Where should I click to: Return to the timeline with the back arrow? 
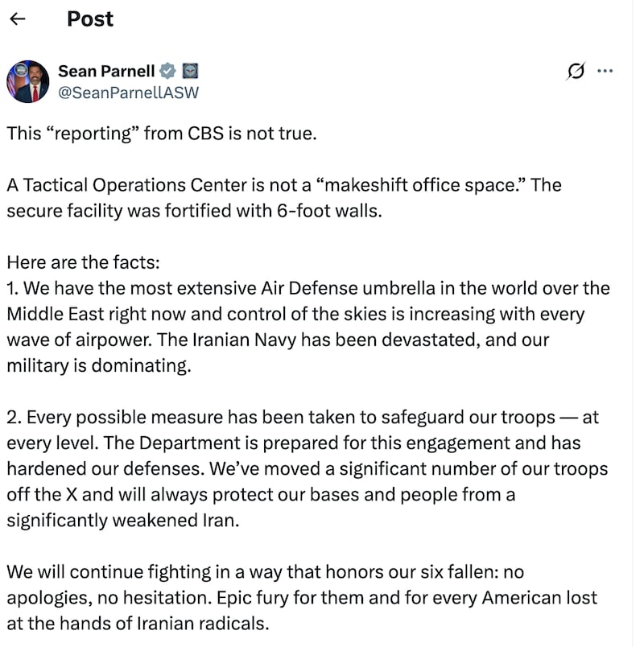tap(18, 19)
